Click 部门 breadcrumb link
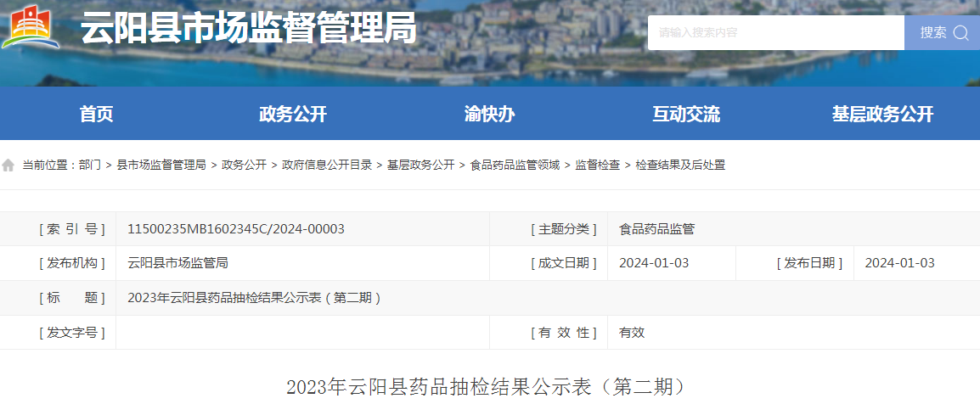The height and width of the screenshot is (404, 980). coord(89,166)
